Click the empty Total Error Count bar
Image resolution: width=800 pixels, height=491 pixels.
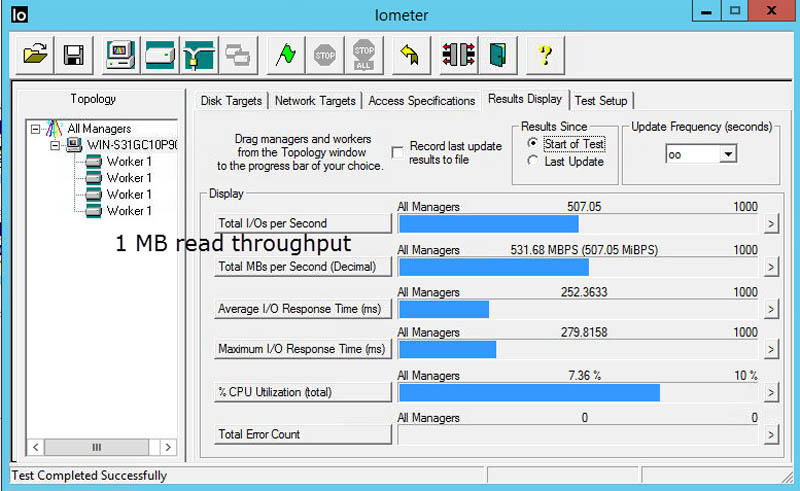(x=578, y=435)
